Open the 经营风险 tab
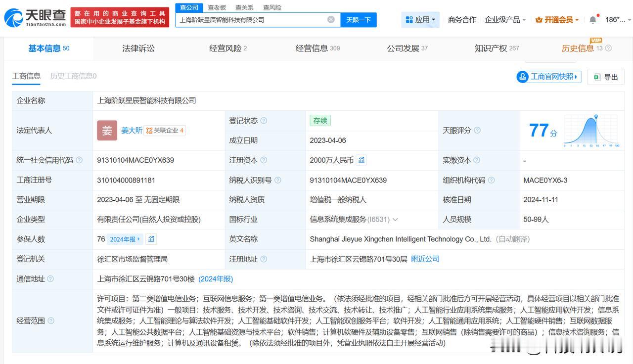 (x=228, y=48)
